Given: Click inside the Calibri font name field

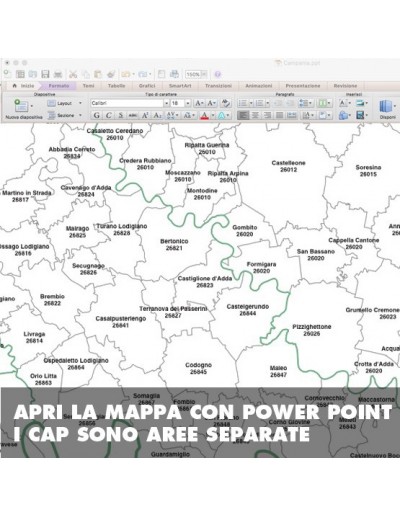Looking at the screenshot, I should pos(127,103).
